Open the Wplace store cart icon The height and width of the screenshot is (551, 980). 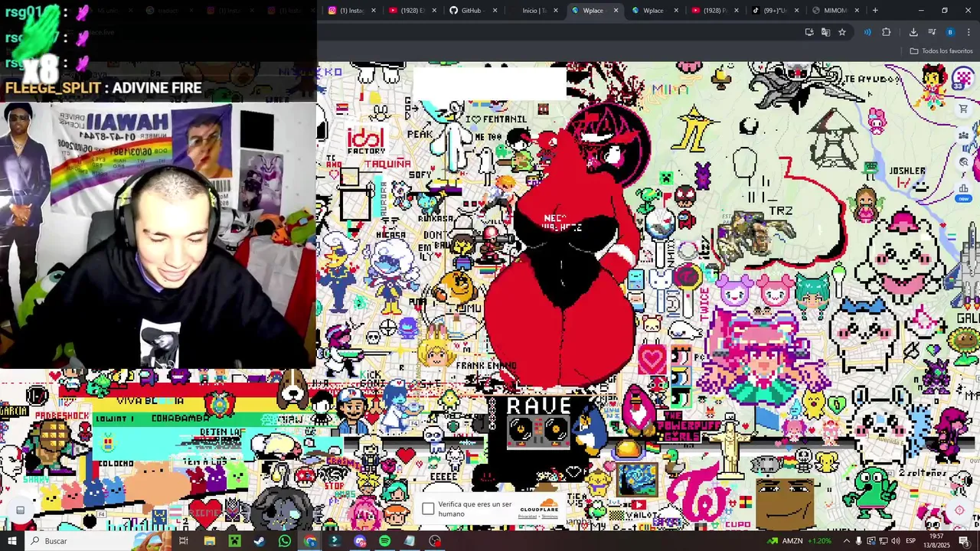(x=963, y=109)
